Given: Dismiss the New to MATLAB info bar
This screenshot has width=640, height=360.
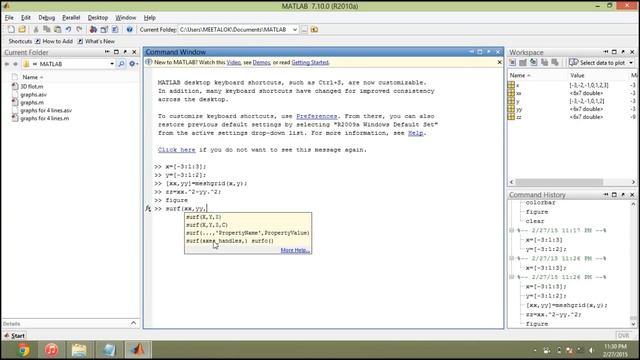Looking at the screenshot, I should tap(499, 62).
